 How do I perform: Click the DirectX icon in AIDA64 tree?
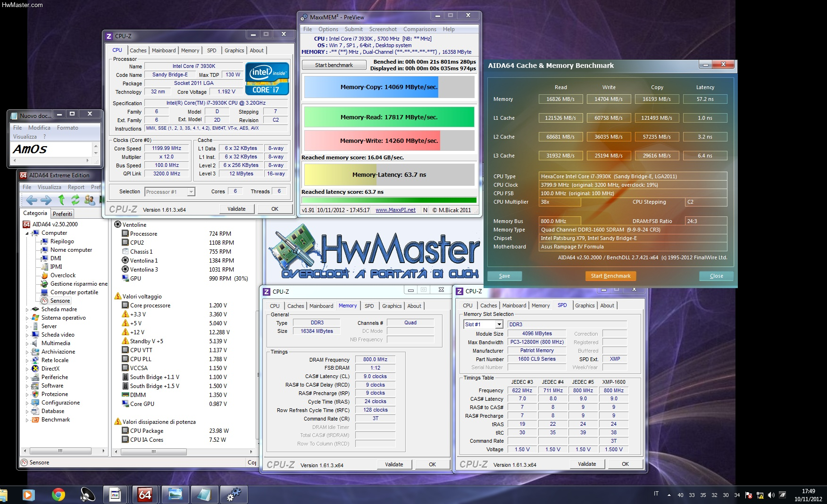click(35, 369)
